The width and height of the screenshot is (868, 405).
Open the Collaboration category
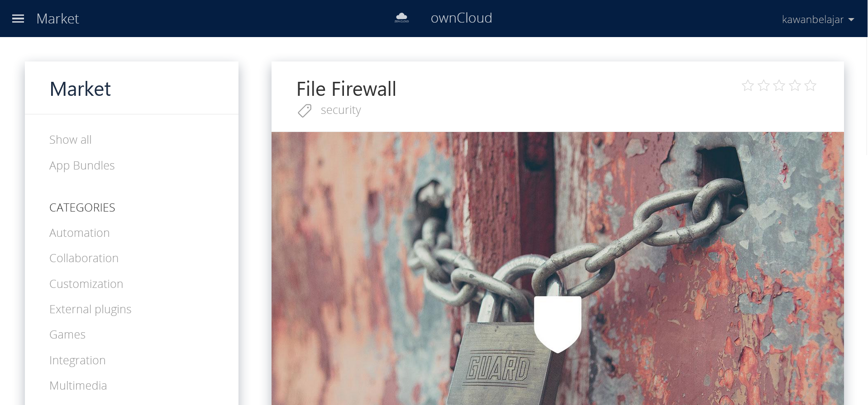coord(84,258)
